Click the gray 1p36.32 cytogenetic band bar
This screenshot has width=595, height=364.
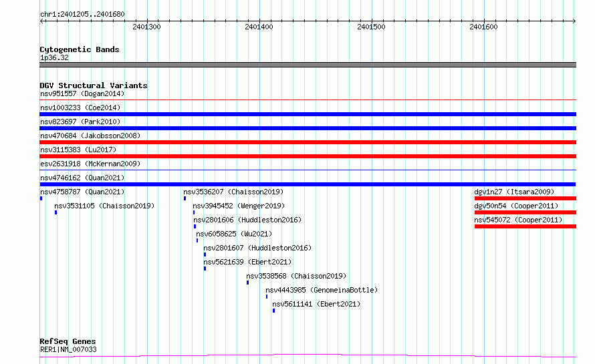[308, 65]
